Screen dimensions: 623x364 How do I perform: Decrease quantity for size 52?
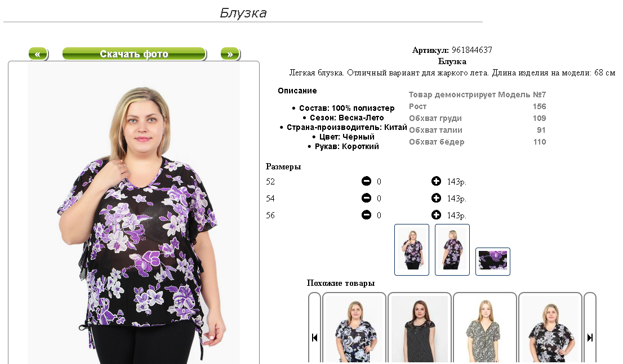[x=366, y=181]
